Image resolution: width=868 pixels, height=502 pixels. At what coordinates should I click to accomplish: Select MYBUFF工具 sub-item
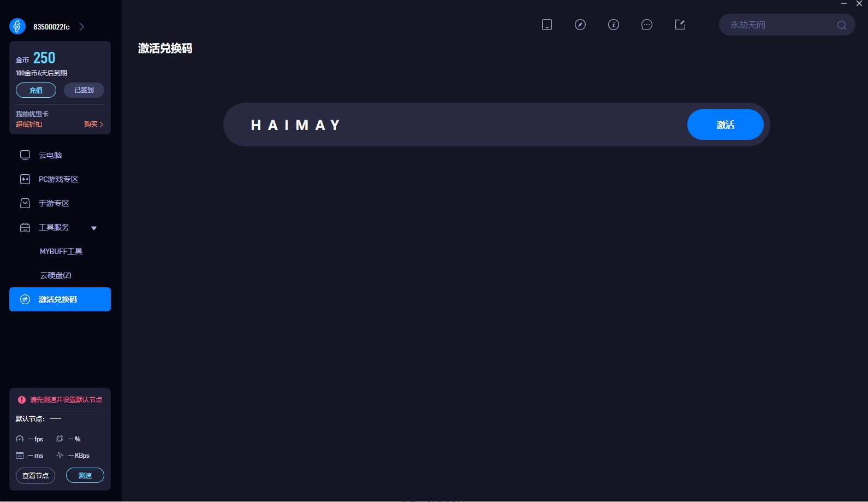(60, 251)
